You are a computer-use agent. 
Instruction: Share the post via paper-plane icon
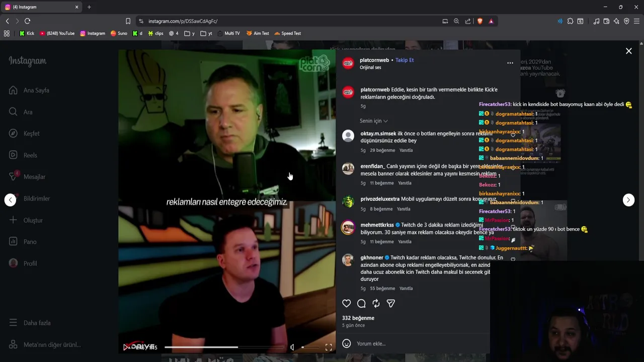pyautogui.click(x=391, y=303)
